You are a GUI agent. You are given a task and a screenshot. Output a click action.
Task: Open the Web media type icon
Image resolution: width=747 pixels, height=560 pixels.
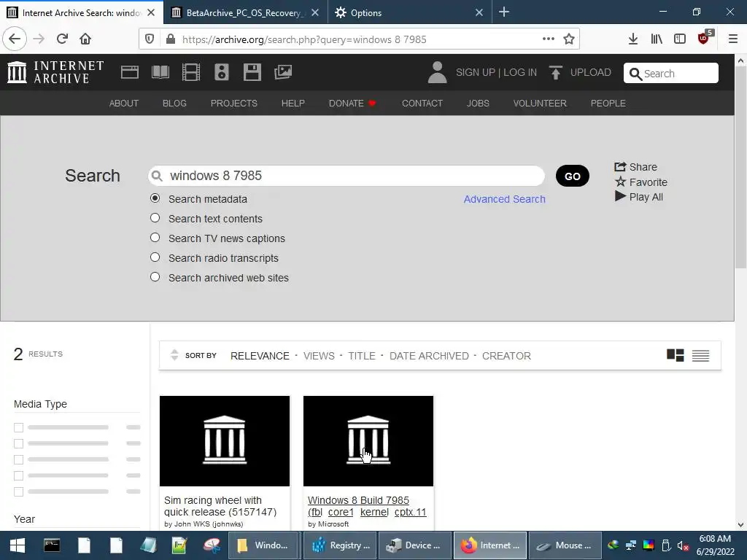(x=130, y=72)
